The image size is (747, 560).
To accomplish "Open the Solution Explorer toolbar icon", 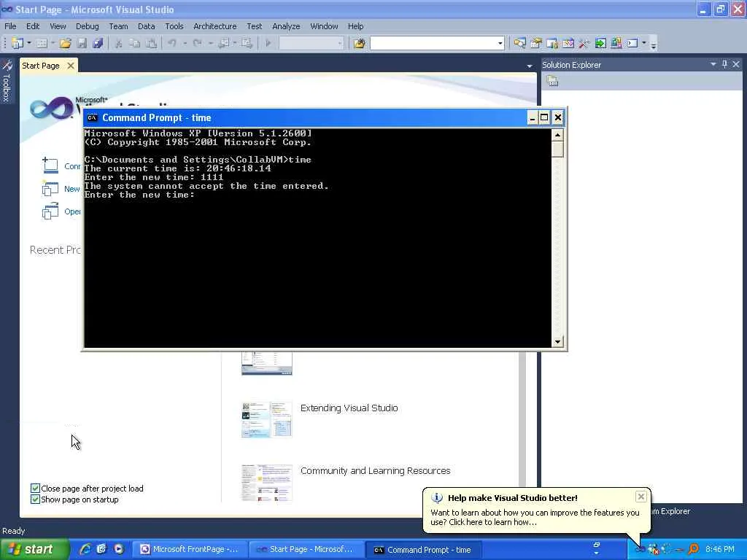I will [519, 43].
